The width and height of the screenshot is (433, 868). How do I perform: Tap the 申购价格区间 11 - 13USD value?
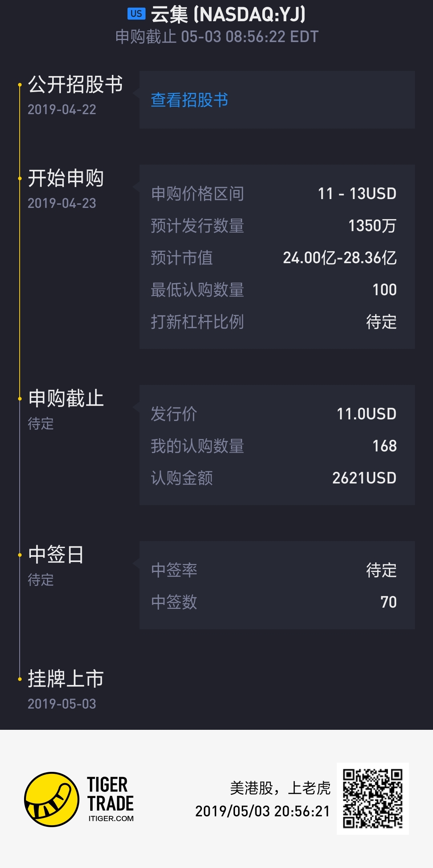[357, 194]
